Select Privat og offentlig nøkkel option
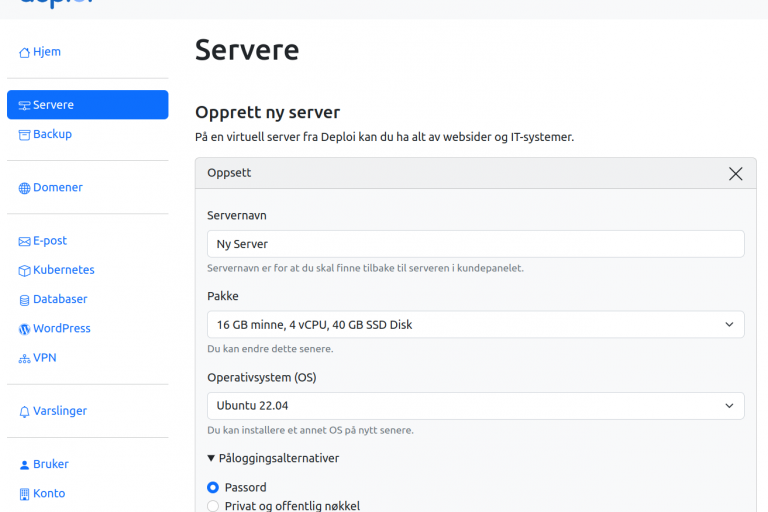The height and width of the screenshot is (512, 768). tap(213, 506)
